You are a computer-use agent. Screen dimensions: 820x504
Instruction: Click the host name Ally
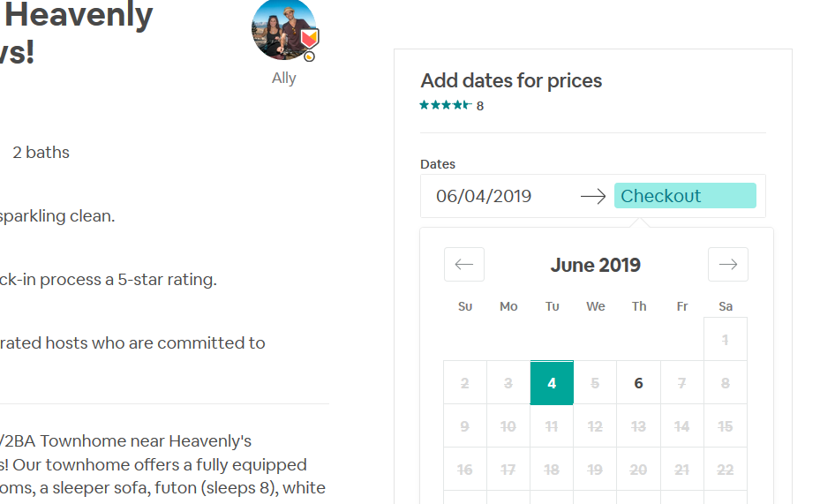coord(284,78)
